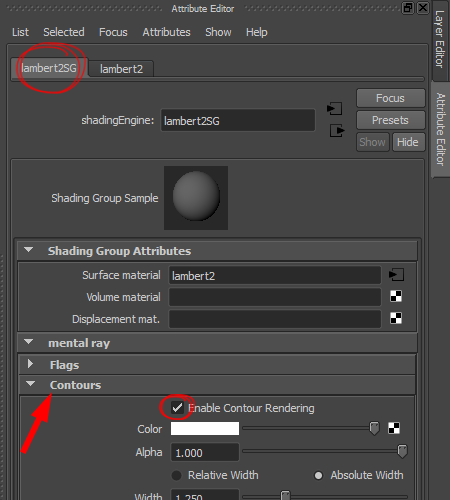Image resolution: width=450 pixels, height=500 pixels.
Task: Close the Attribute Editor panel
Action: (x=423, y=8)
